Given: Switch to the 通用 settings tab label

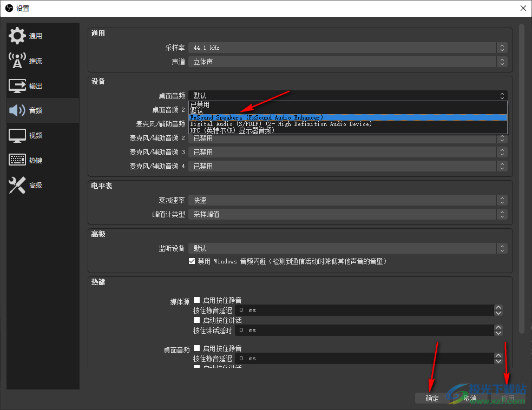Looking at the screenshot, I should [x=36, y=36].
